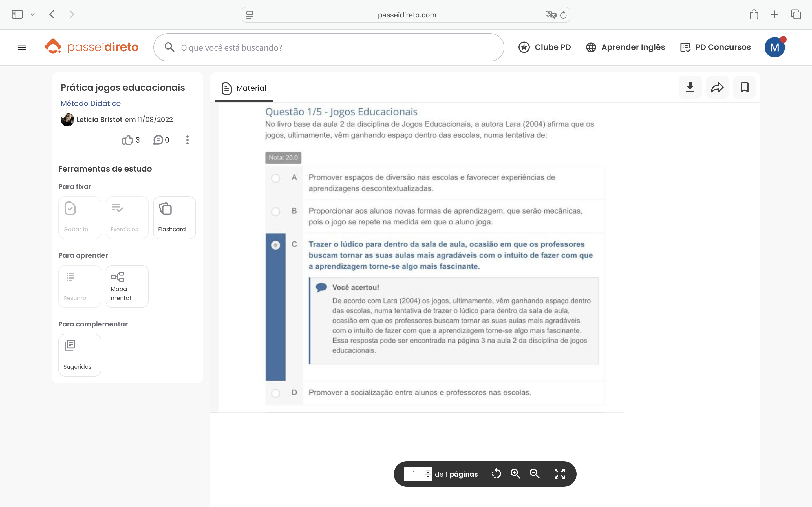Open the comments bubble icon
This screenshot has height=507, width=812.
[x=158, y=140]
